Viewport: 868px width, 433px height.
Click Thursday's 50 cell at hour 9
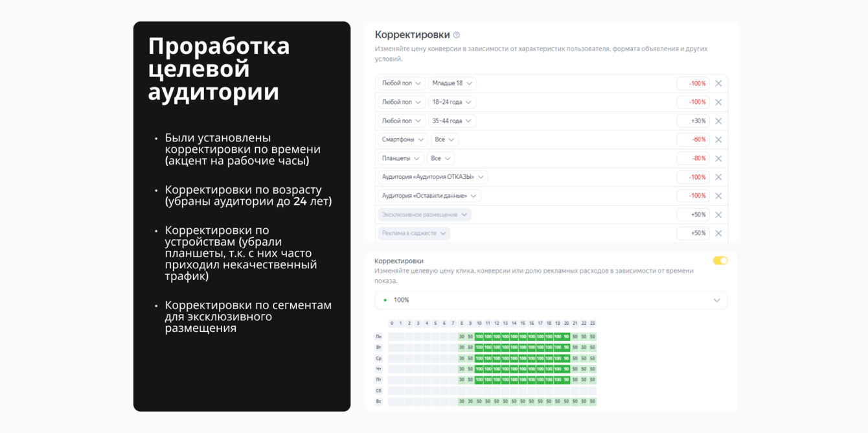point(470,369)
